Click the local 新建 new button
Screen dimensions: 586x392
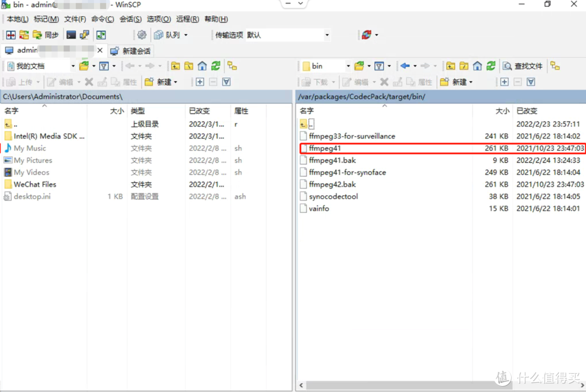pyautogui.click(x=158, y=82)
